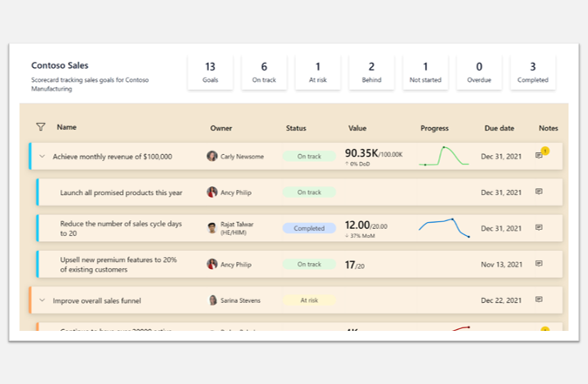Click Rajat Talwar's profile avatar
588x384 pixels.
coord(212,228)
